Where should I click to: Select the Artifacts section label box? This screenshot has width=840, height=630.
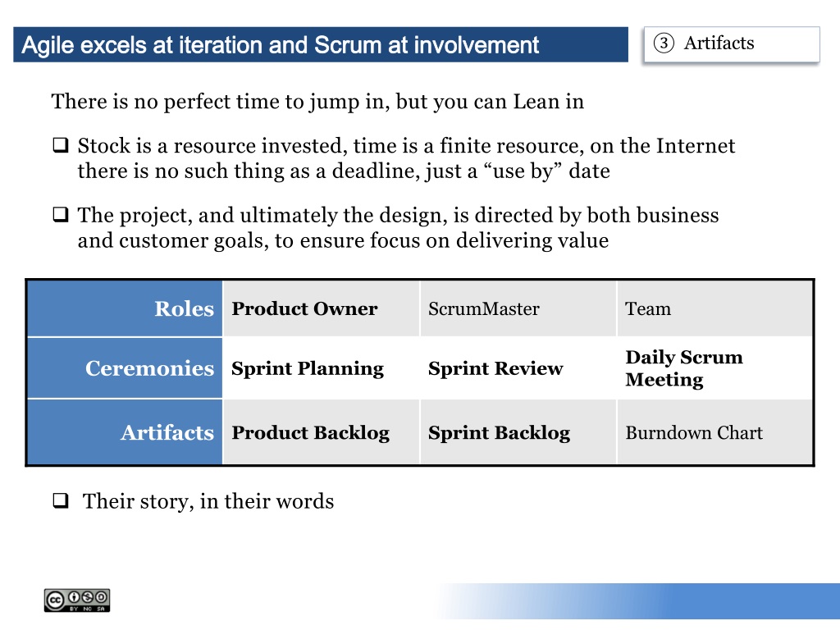click(732, 44)
